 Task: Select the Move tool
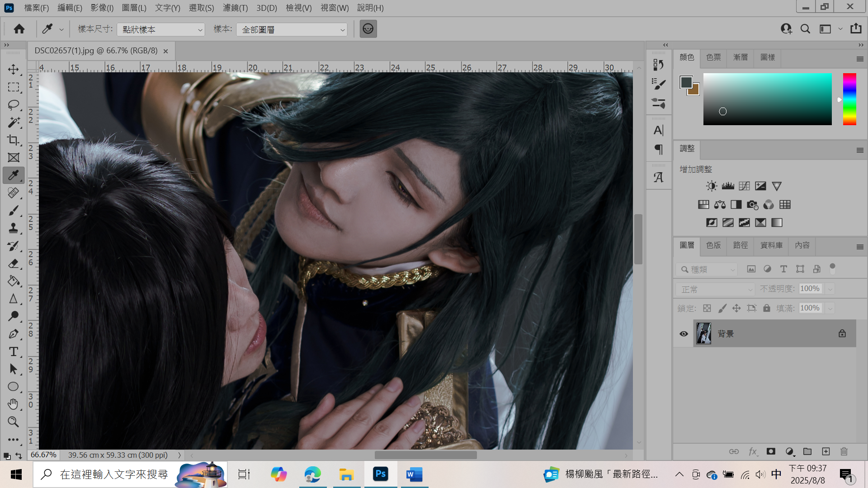click(14, 69)
